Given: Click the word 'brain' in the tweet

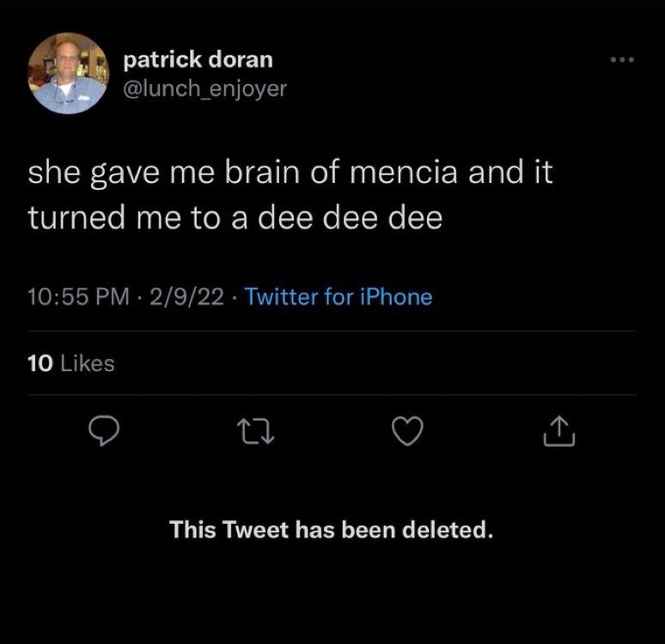Looking at the screenshot, I should pyautogui.click(x=262, y=172).
